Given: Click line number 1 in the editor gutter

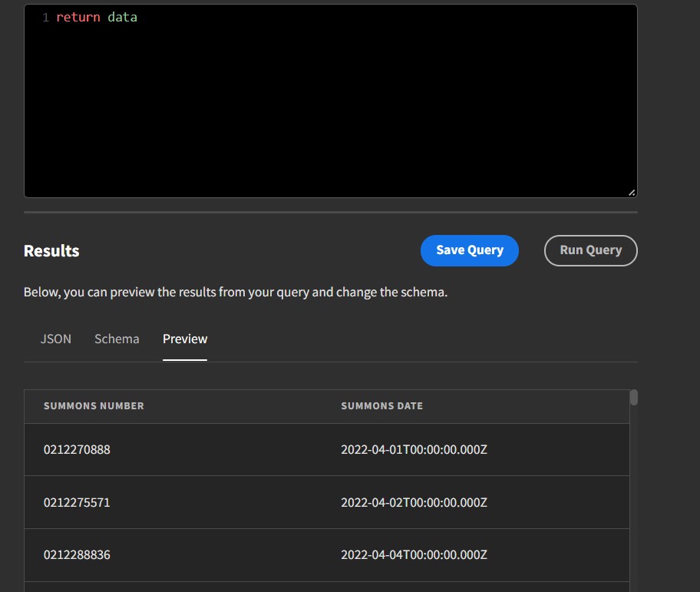Looking at the screenshot, I should (45, 18).
